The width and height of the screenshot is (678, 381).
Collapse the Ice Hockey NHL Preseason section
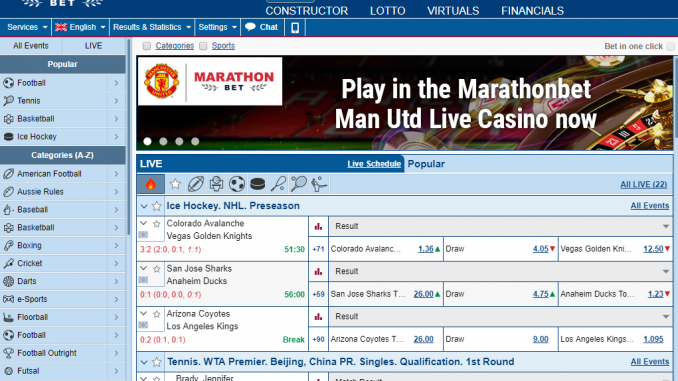[x=144, y=206]
